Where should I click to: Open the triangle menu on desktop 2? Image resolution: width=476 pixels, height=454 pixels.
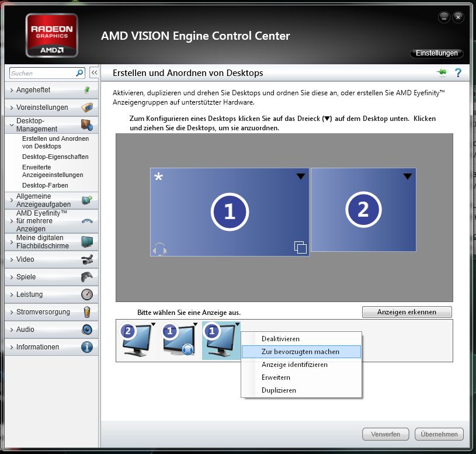click(408, 176)
